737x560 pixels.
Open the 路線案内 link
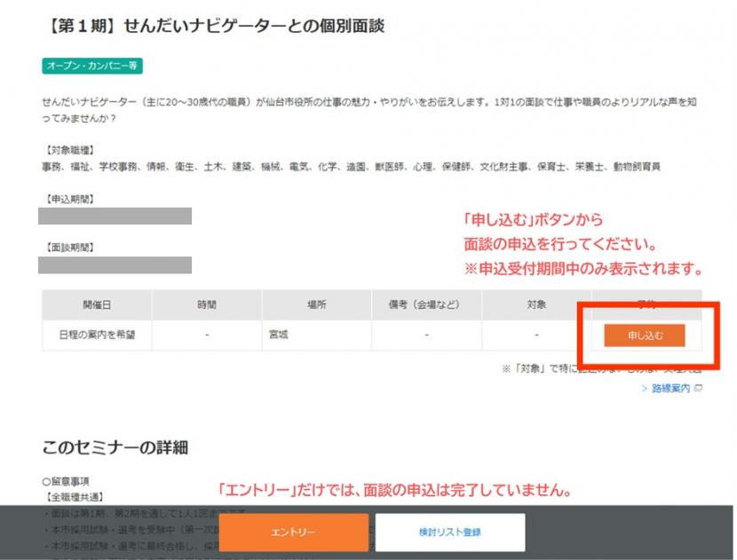click(x=670, y=388)
